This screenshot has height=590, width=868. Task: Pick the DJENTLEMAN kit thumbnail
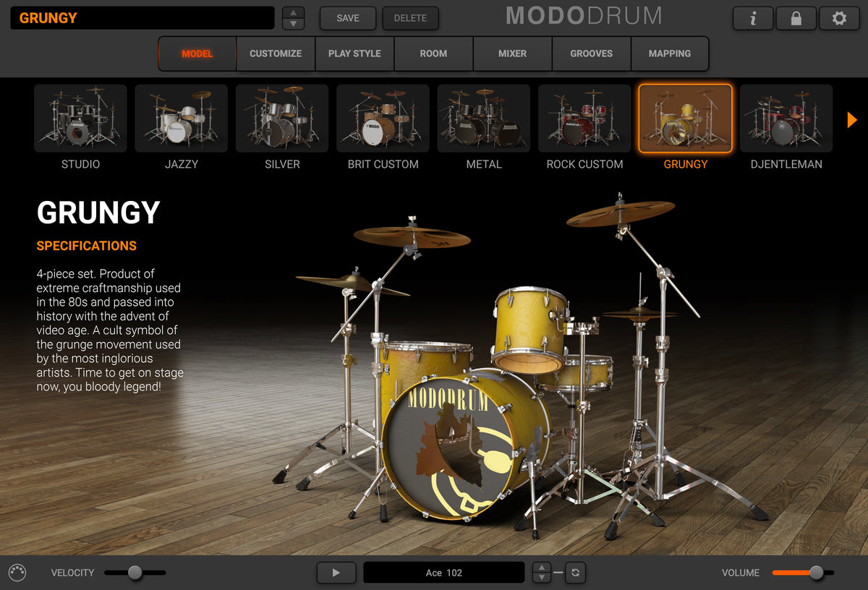(786, 118)
